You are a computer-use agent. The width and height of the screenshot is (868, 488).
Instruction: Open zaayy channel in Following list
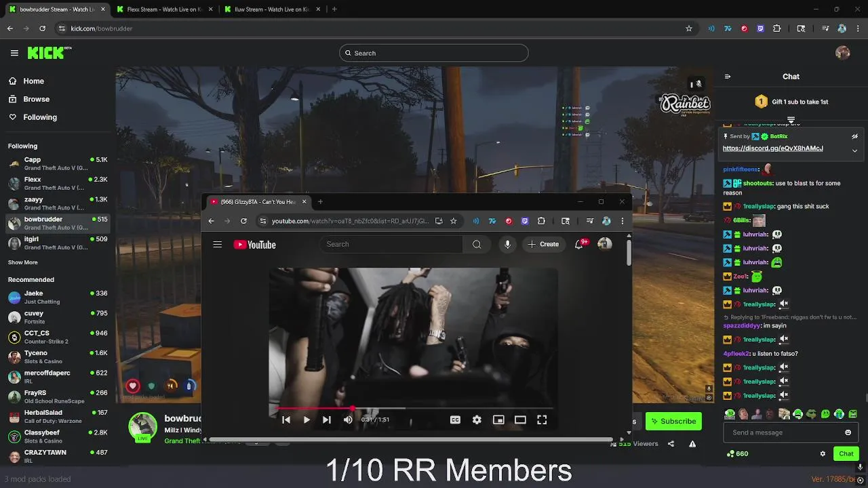pos(58,203)
